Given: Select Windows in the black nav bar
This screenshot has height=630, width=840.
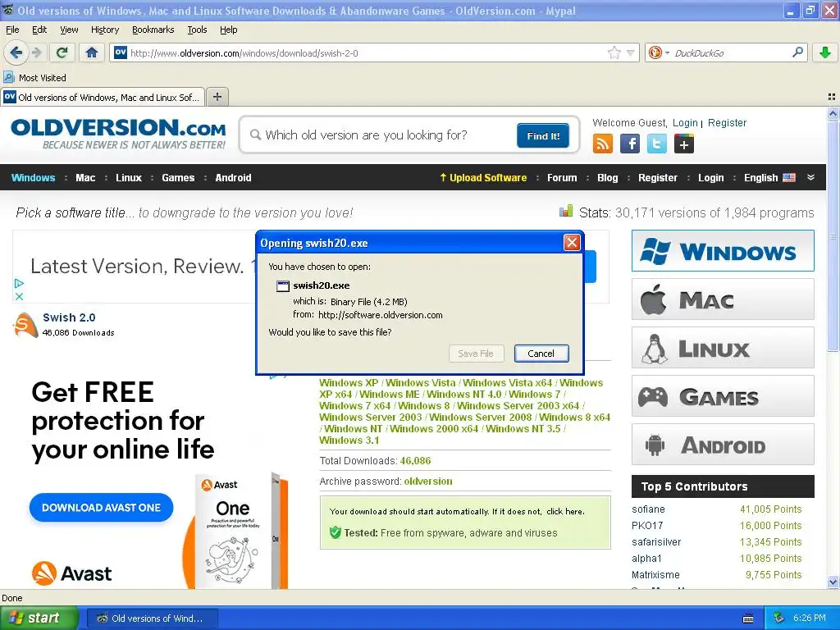Looking at the screenshot, I should point(33,177).
